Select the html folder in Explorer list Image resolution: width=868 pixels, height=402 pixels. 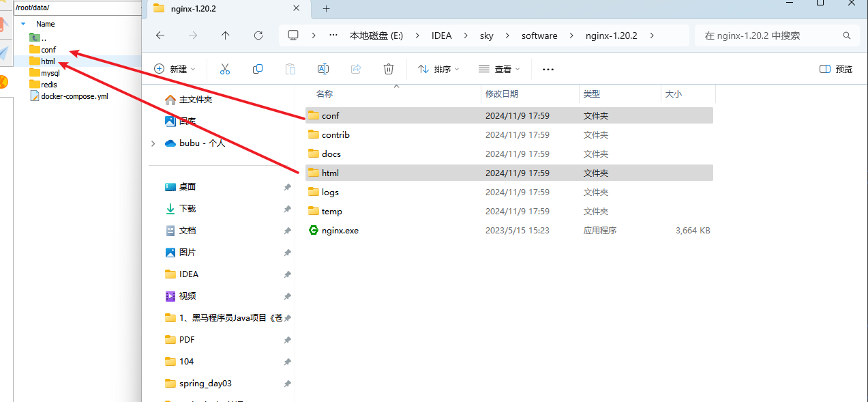509,173
